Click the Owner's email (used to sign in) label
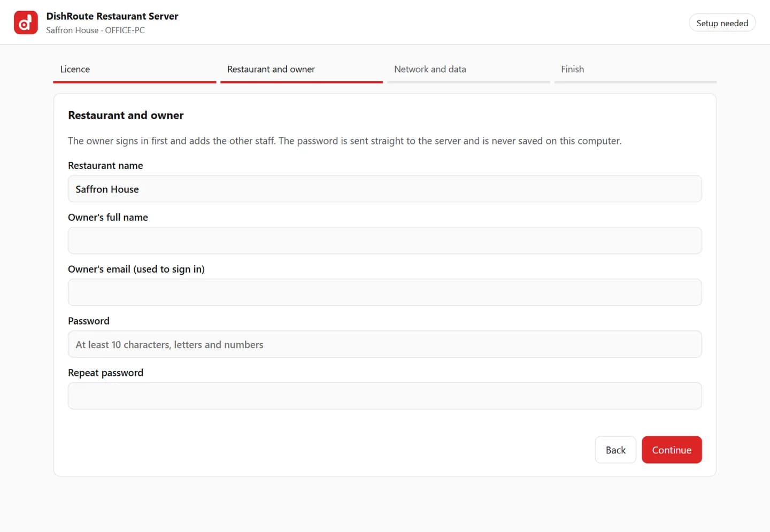Image resolution: width=770 pixels, height=532 pixels. click(136, 269)
